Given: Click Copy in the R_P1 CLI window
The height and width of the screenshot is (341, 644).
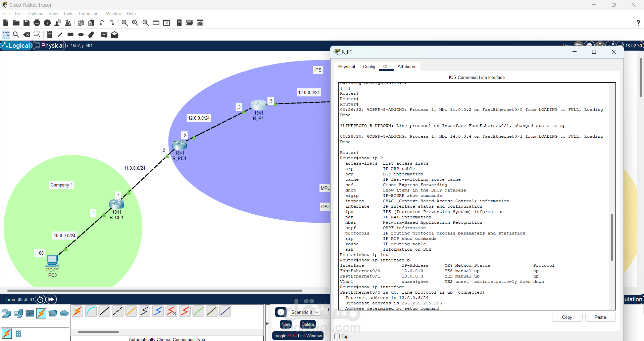Looking at the screenshot, I should (567, 317).
